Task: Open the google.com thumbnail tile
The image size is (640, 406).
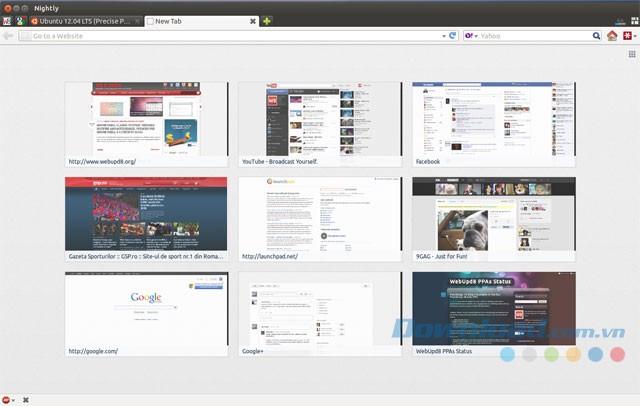Action: (x=146, y=314)
